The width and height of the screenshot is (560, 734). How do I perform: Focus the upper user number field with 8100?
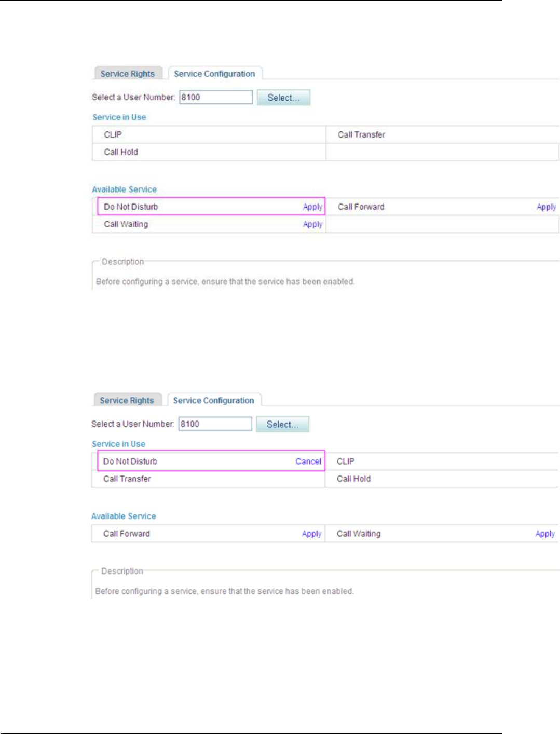point(216,97)
